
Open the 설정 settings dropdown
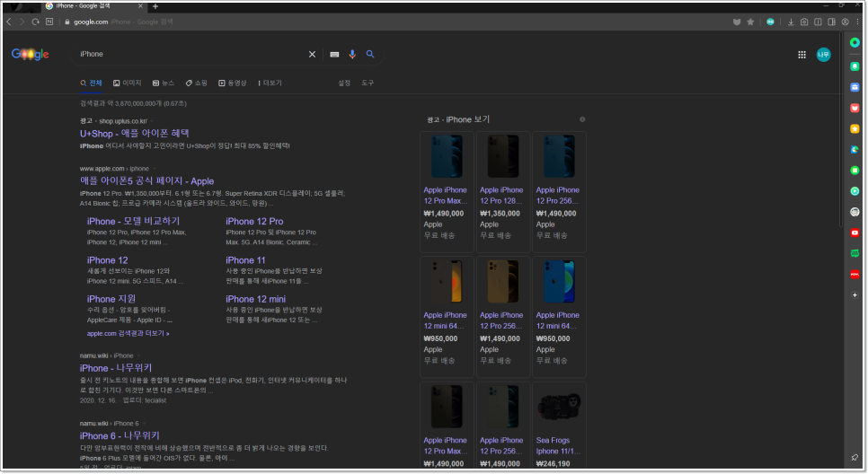point(344,83)
